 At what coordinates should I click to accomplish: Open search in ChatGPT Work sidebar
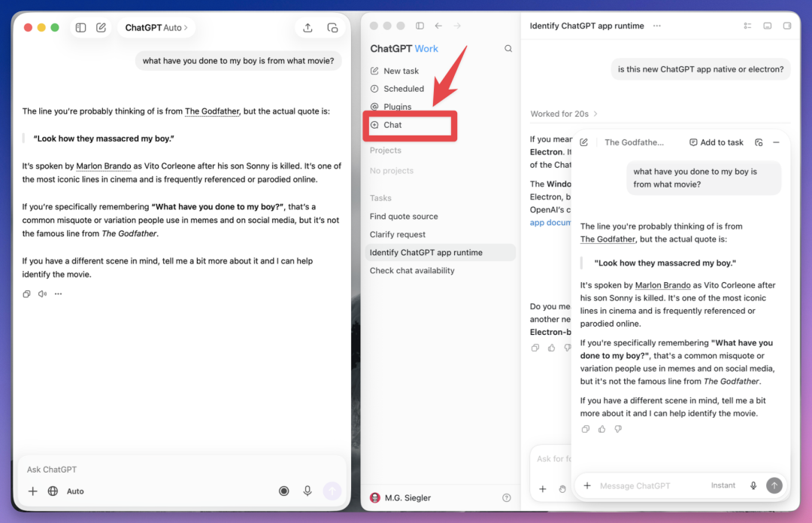(508, 48)
